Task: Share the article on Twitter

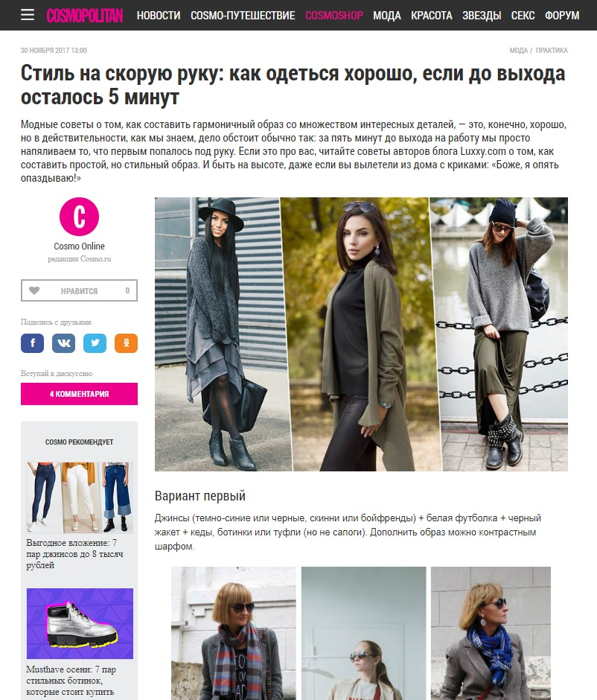Action: 95,343
